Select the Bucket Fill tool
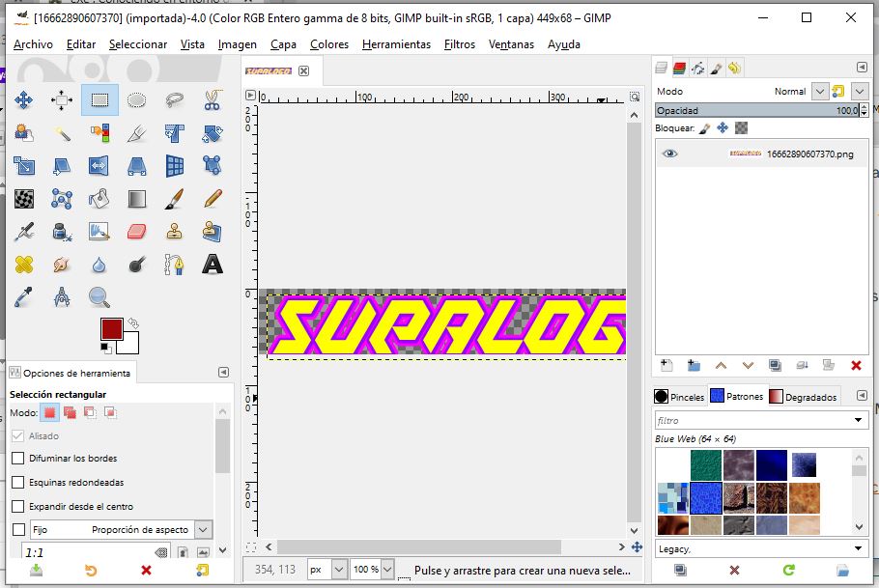This screenshot has width=879, height=588. [x=99, y=199]
